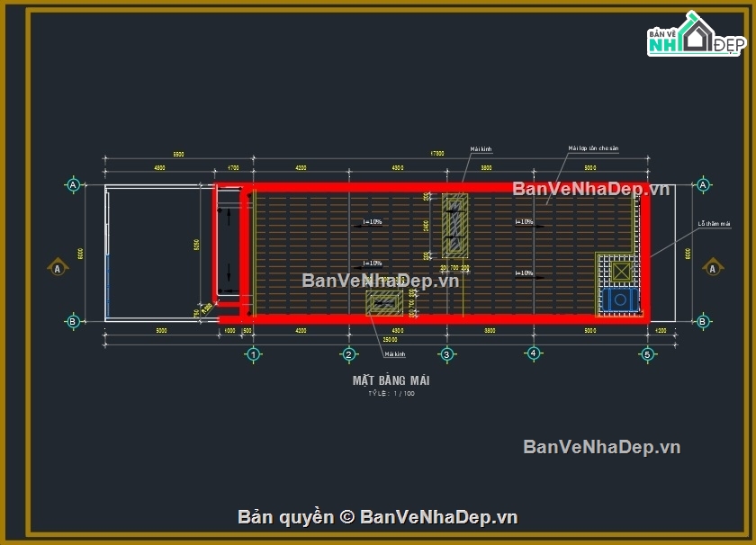Click the scale text TỶ LỆ 1/100
756x545 pixels.
391,394
